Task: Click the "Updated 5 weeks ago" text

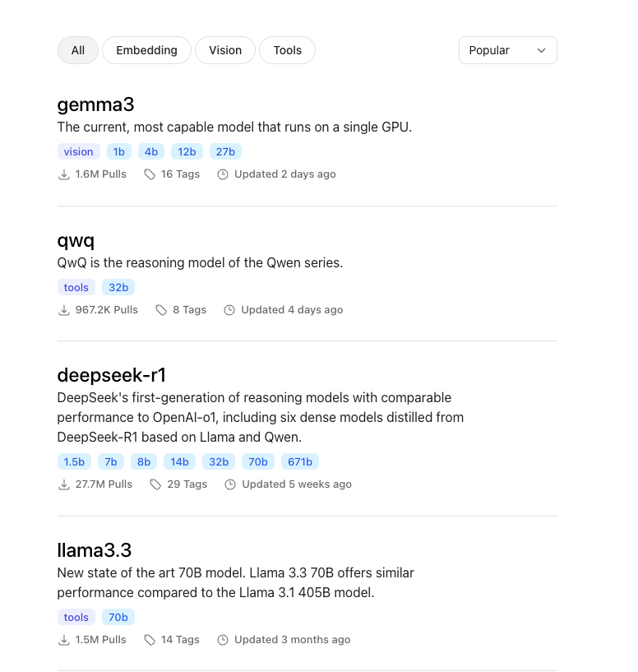Action: pos(297,484)
